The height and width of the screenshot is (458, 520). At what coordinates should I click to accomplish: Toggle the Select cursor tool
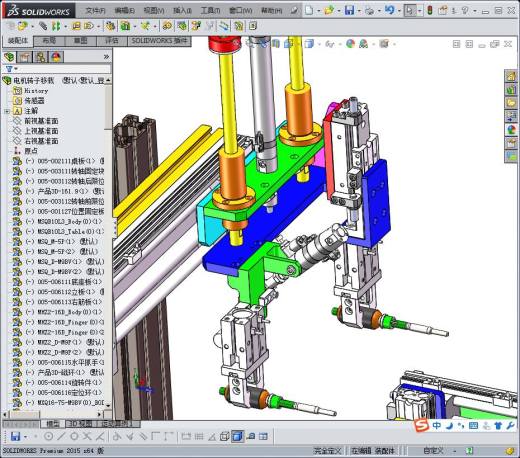(410, 10)
